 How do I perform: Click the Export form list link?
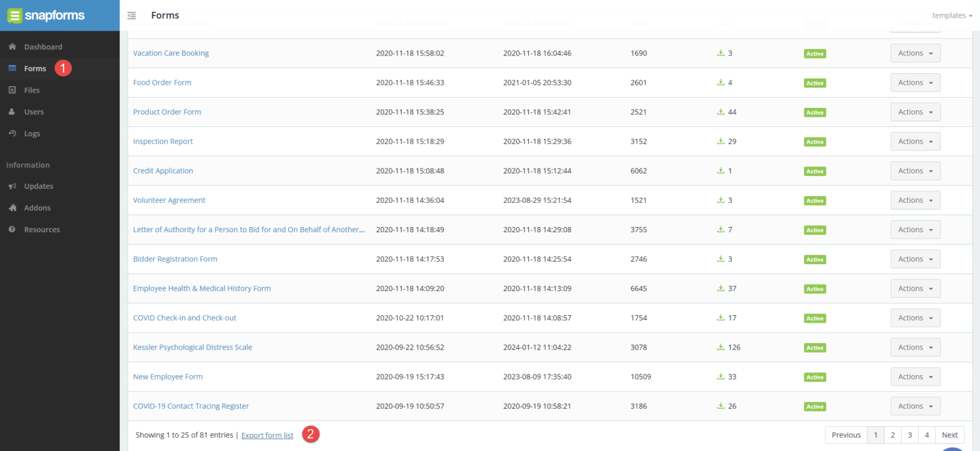pyautogui.click(x=267, y=435)
